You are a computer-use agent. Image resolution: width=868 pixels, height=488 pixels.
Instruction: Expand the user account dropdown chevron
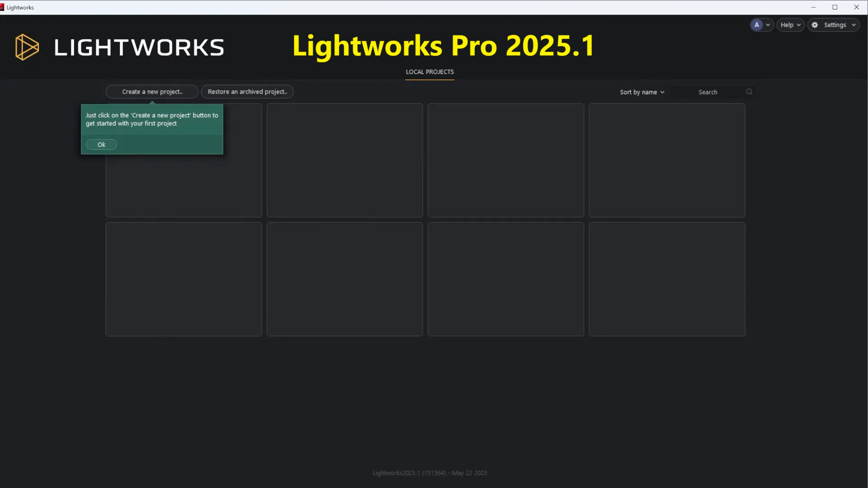(768, 25)
